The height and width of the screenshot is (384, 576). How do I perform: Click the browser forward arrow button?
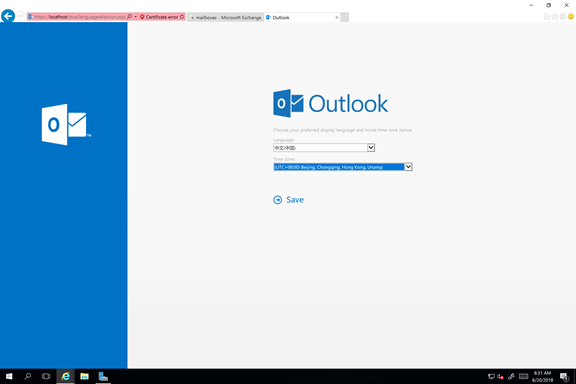(21, 16)
